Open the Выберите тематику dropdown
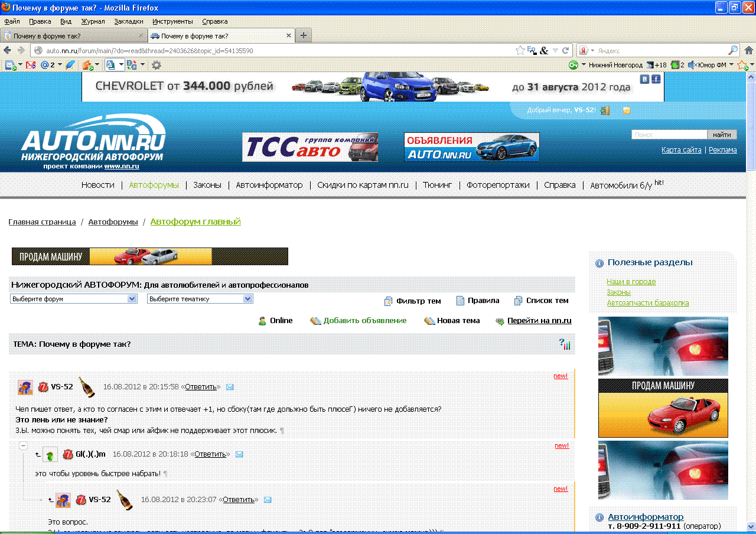Viewport: 756px width, 534px height. coord(200,299)
